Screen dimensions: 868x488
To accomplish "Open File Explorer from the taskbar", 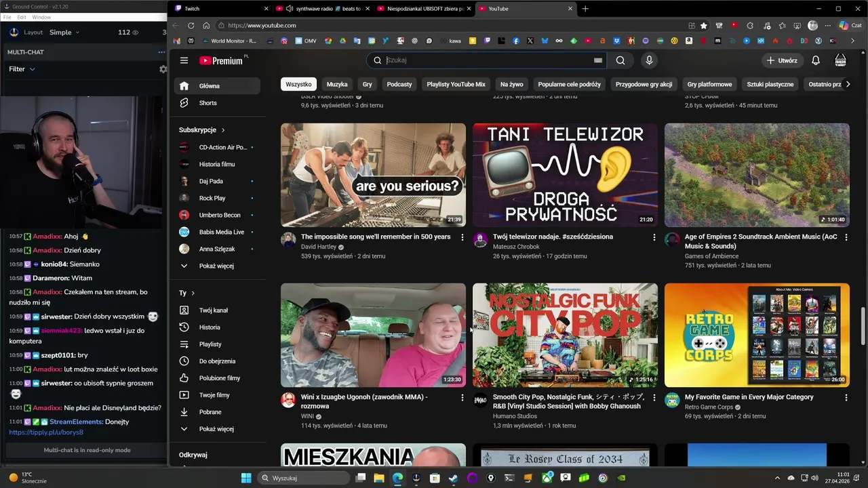I will [x=379, y=478].
